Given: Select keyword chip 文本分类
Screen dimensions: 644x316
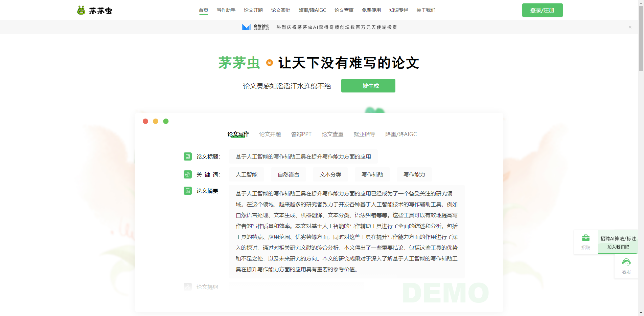Looking at the screenshot, I should (x=330, y=174).
